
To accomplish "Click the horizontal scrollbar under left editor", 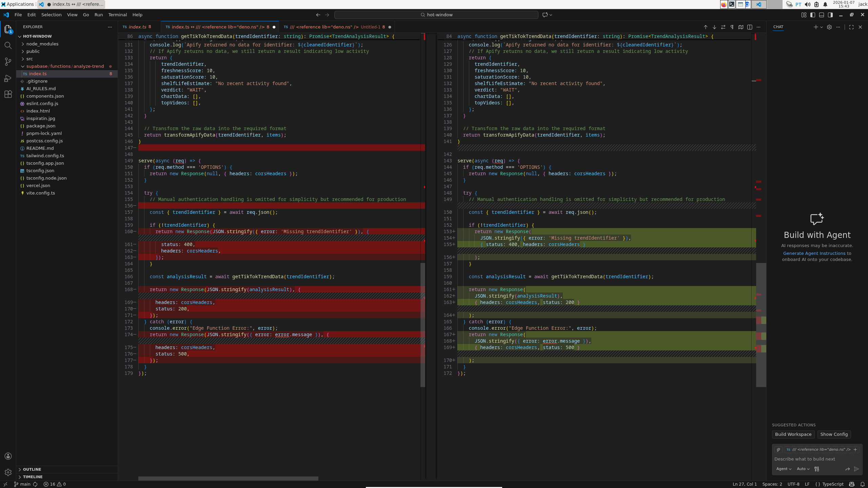I will pyautogui.click(x=228, y=479).
